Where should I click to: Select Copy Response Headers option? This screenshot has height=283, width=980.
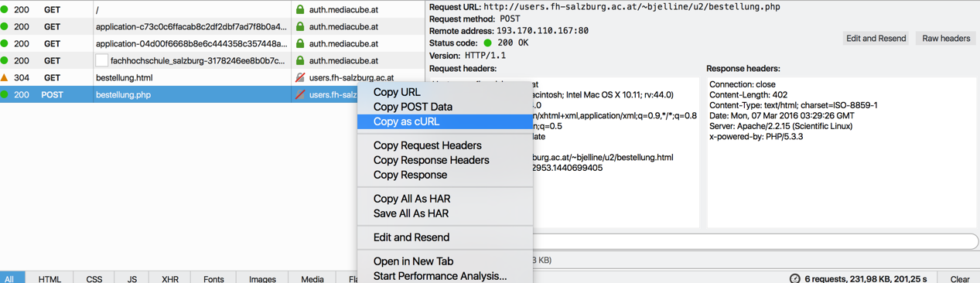431,160
